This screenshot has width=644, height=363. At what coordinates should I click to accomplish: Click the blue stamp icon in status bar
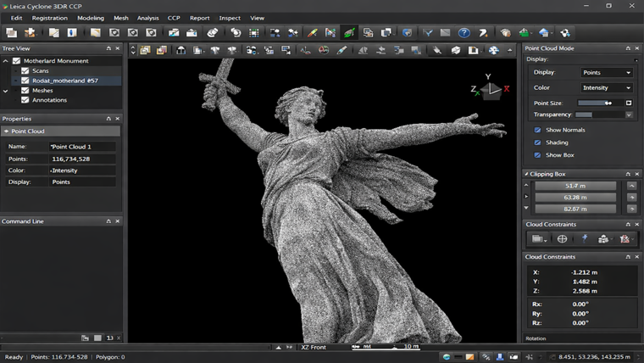click(500, 357)
